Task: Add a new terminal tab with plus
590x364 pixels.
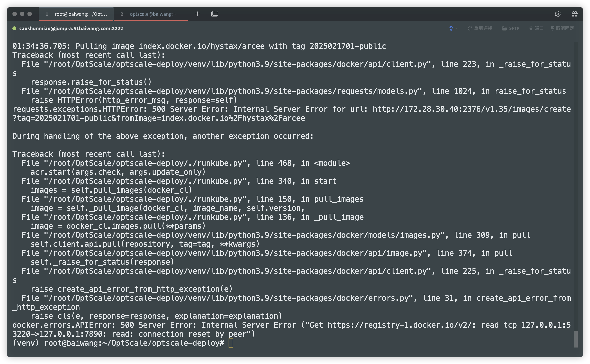Action: (197, 14)
